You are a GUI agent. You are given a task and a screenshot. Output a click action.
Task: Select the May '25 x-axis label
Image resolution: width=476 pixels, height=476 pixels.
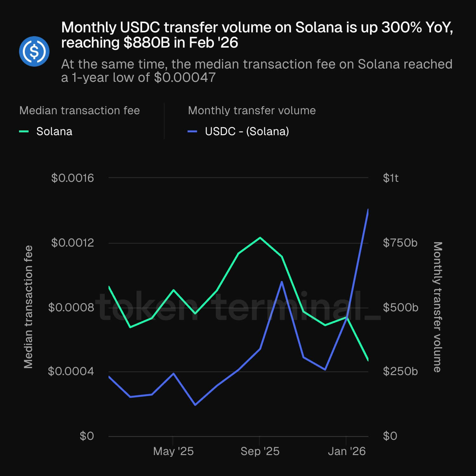(173, 451)
